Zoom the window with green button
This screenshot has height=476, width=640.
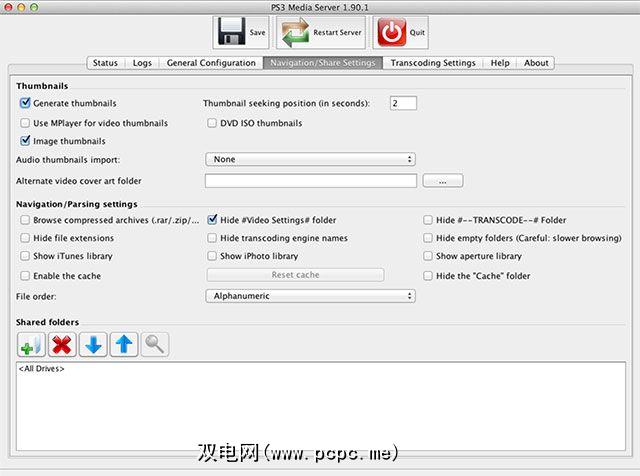[34, 7]
